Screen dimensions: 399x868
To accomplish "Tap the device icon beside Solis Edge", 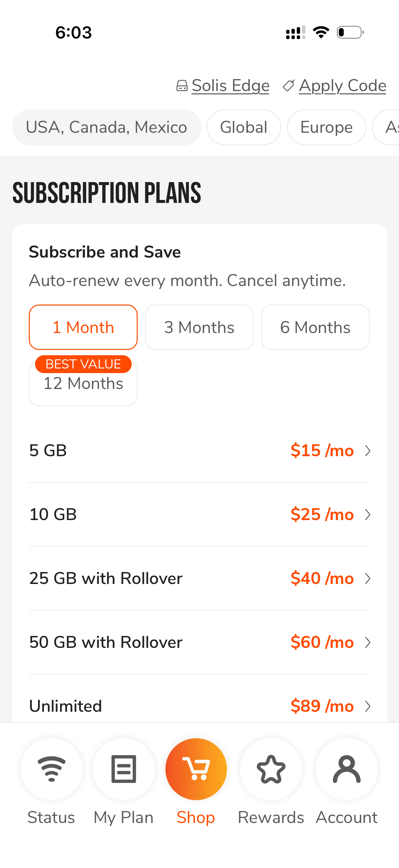I will click(182, 86).
